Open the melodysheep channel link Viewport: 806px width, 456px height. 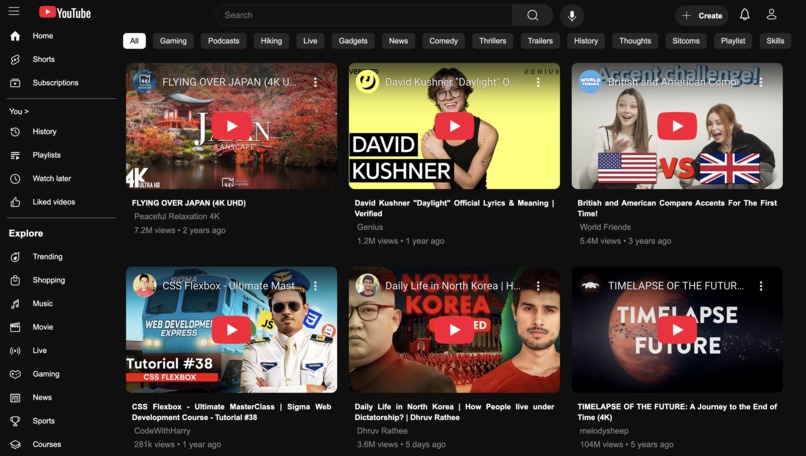tap(604, 431)
